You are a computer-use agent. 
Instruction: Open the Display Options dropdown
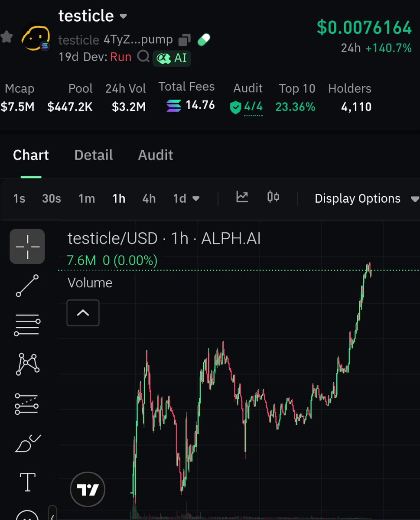[366, 198]
